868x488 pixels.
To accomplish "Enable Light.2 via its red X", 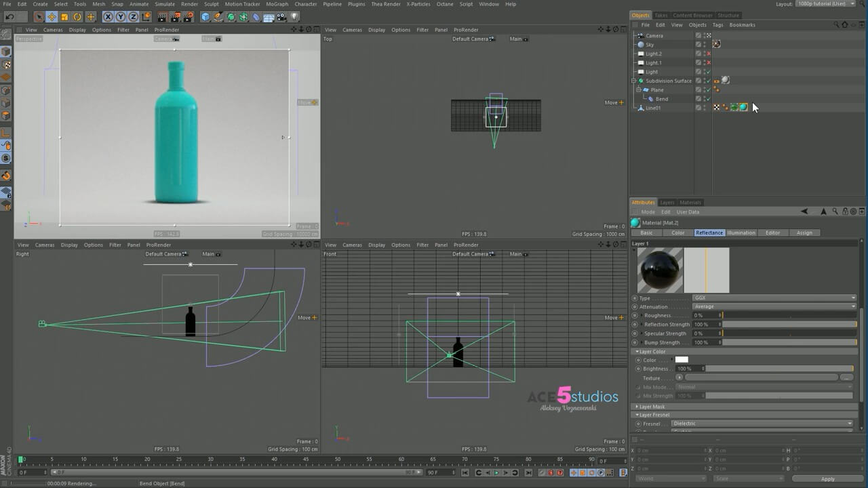I will 709,54.
